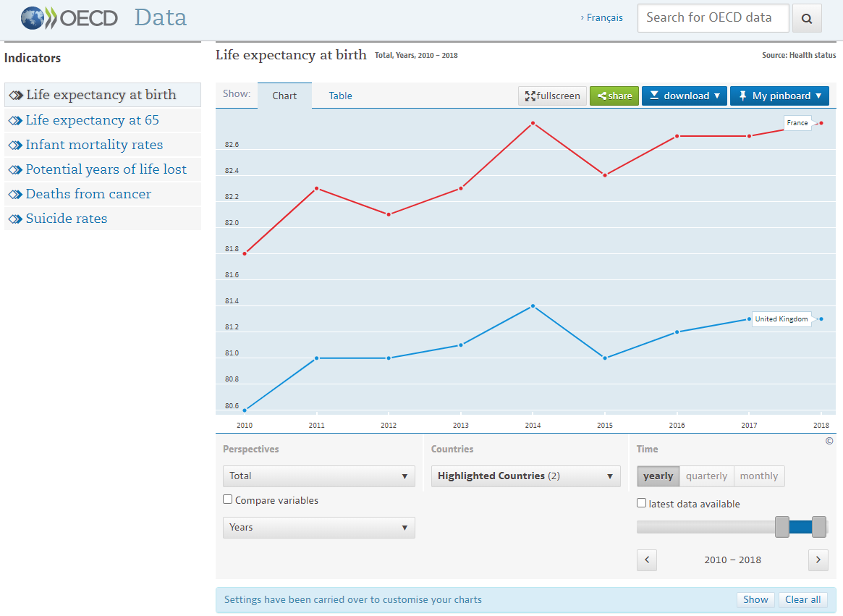Click the 2010 – 2018 range text
Viewport: 843px width, 616px height.
[x=732, y=560]
